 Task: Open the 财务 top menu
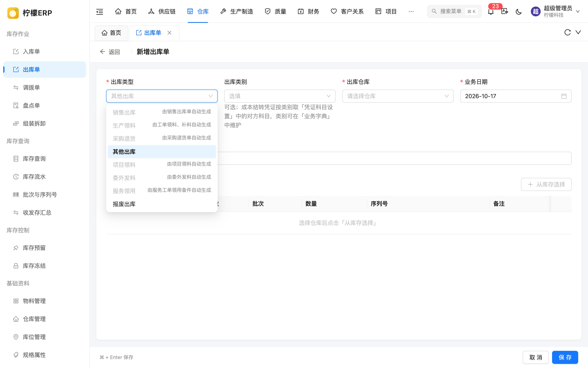pos(308,11)
